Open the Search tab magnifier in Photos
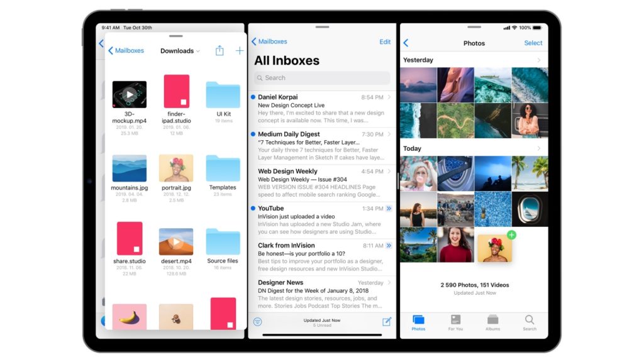 [530, 322]
